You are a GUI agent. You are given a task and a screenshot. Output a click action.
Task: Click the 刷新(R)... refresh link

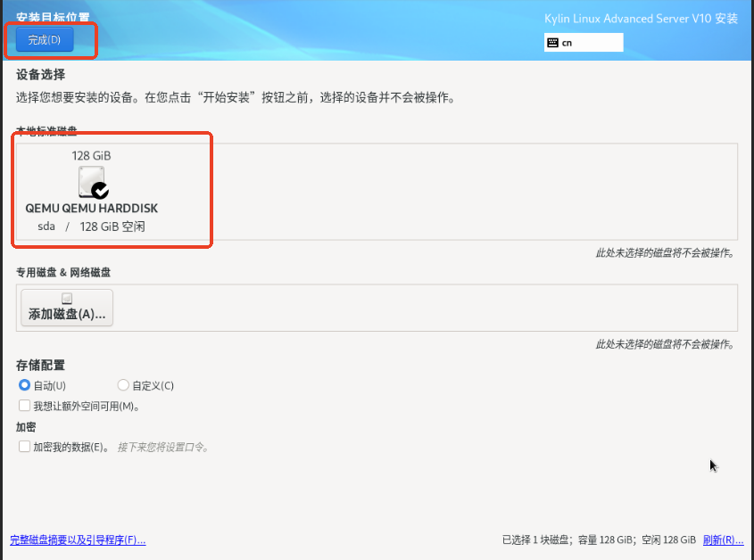[724, 539]
